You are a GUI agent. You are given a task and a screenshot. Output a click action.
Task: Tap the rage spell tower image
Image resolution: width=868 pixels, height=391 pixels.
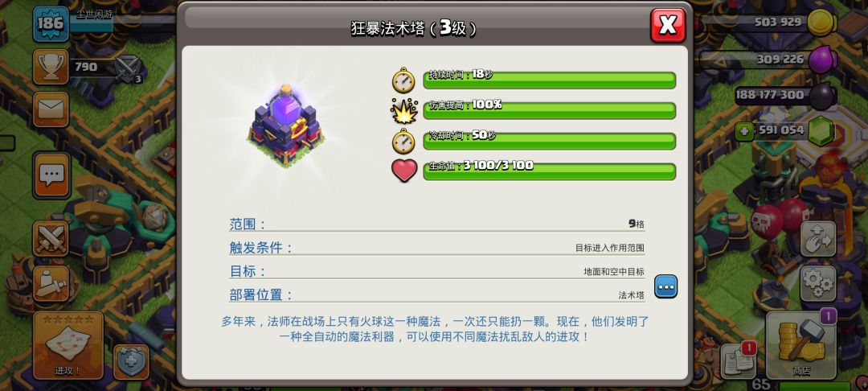tap(285, 126)
